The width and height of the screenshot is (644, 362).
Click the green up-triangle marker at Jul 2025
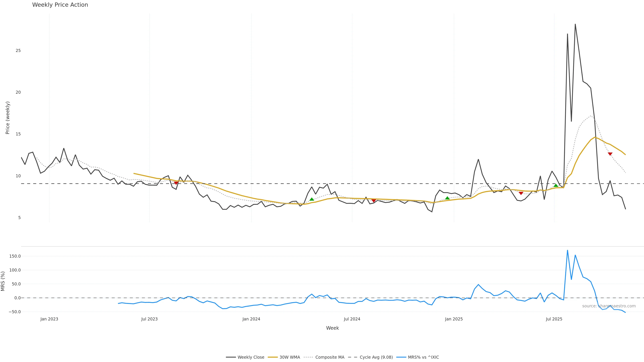(x=556, y=185)
